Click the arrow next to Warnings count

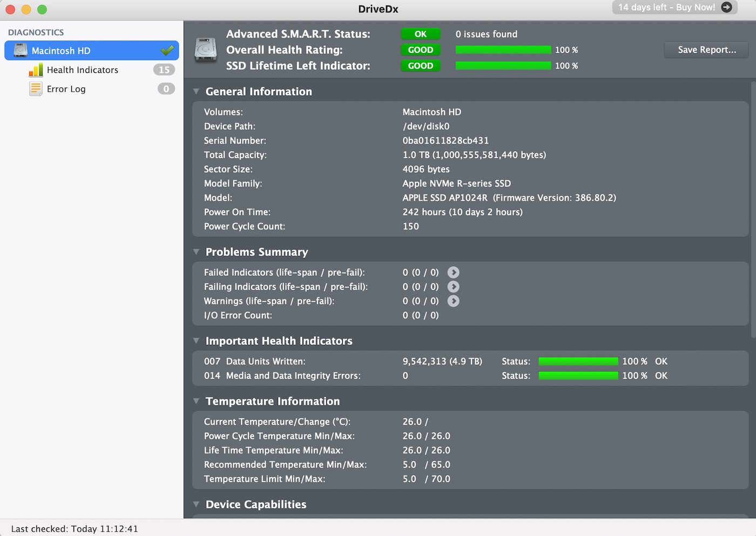[454, 301]
